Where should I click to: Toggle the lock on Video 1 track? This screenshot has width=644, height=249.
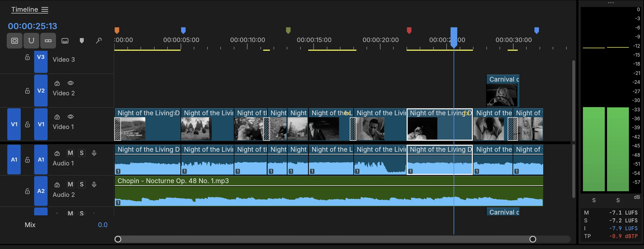(x=27, y=124)
